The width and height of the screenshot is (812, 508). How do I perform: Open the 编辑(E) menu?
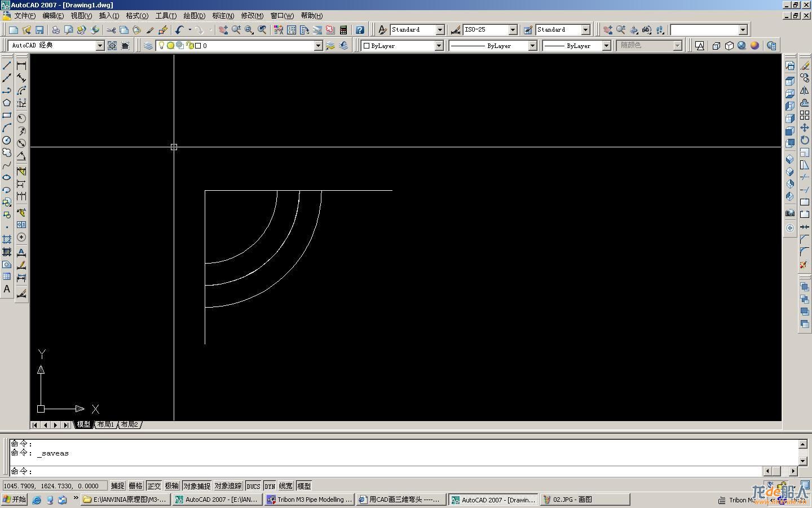[53, 16]
